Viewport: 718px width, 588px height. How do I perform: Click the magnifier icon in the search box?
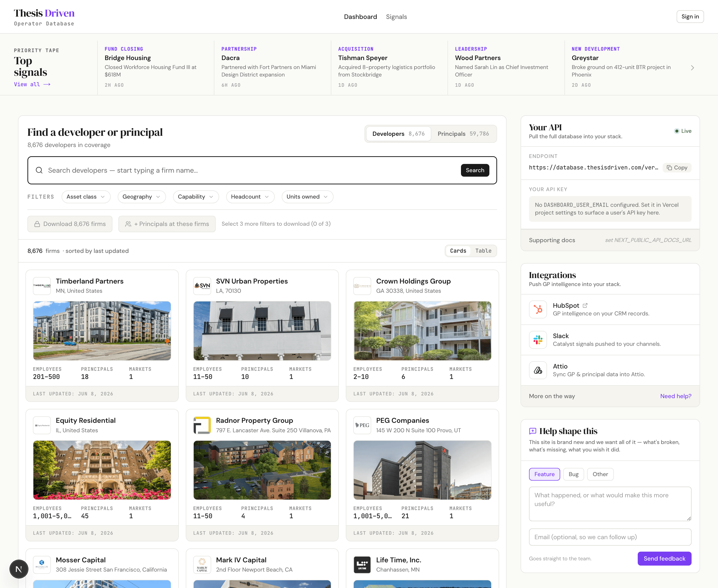point(39,170)
